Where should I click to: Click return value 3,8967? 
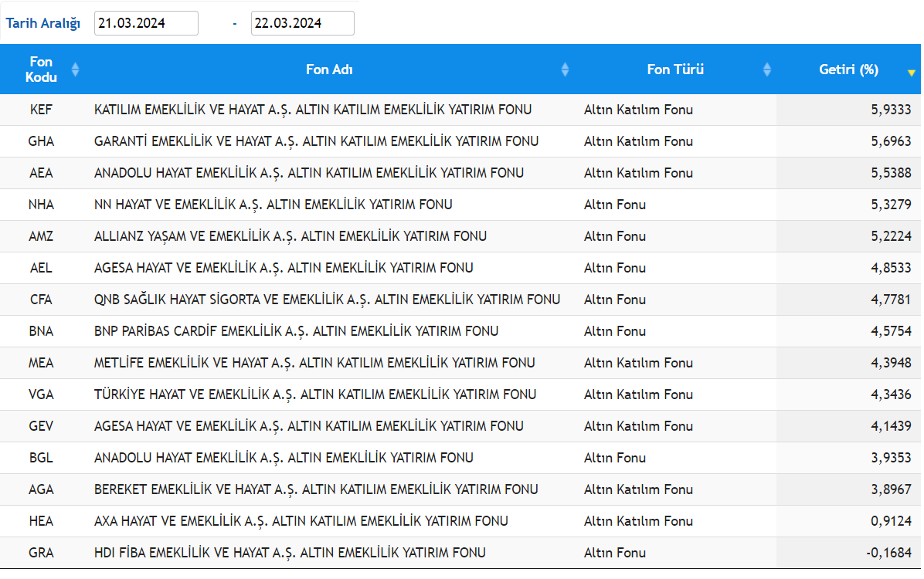(x=891, y=489)
